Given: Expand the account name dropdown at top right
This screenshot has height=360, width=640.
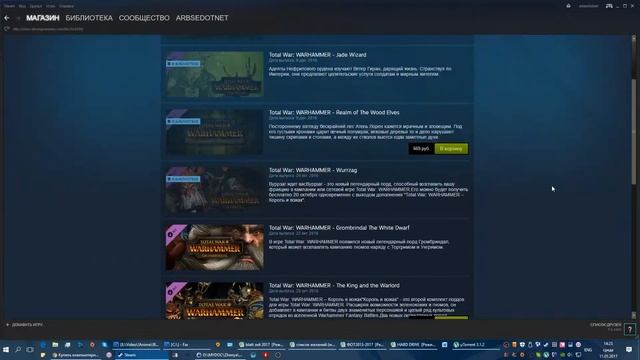Looking at the screenshot, I should point(588,6).
